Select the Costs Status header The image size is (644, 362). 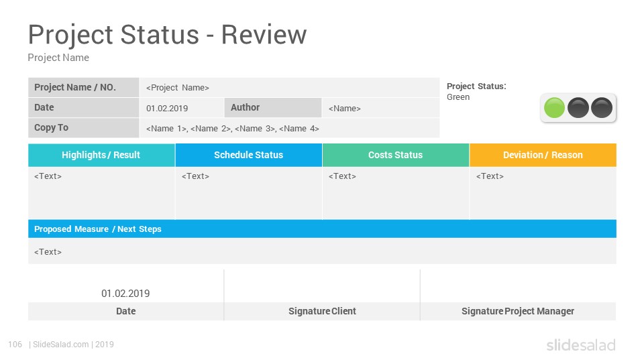pos(396,155)
